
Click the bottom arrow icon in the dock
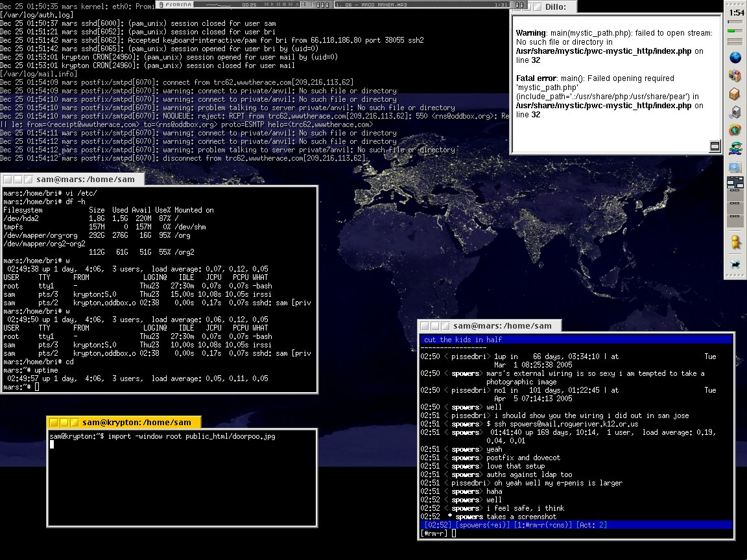[735, 264]
